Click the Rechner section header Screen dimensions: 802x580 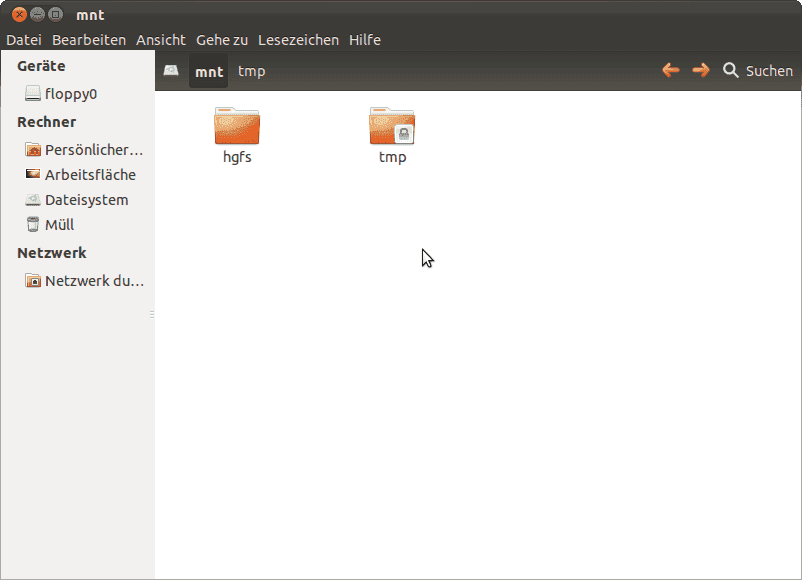[47, 122]
